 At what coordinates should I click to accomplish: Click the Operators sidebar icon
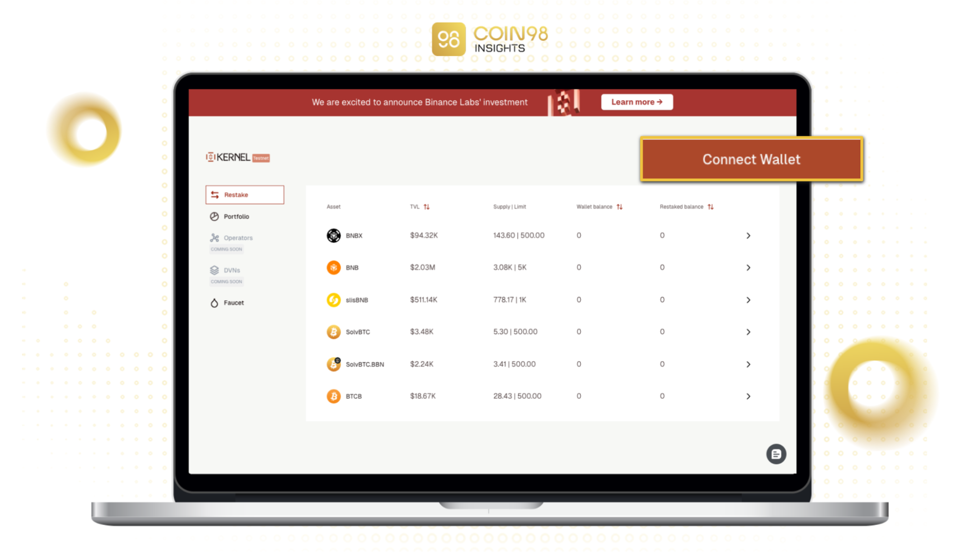point(215,237)
